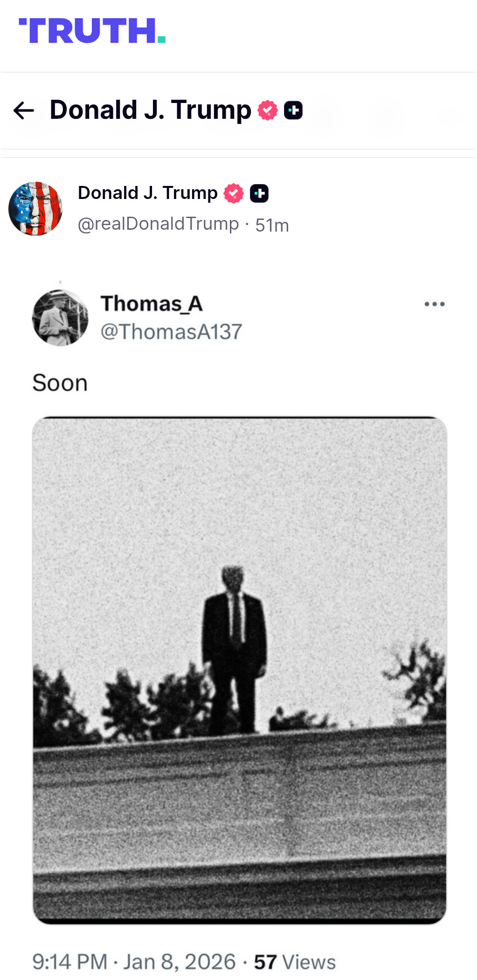Open Thomas_A's round profile picture

[x=60, y=318]
